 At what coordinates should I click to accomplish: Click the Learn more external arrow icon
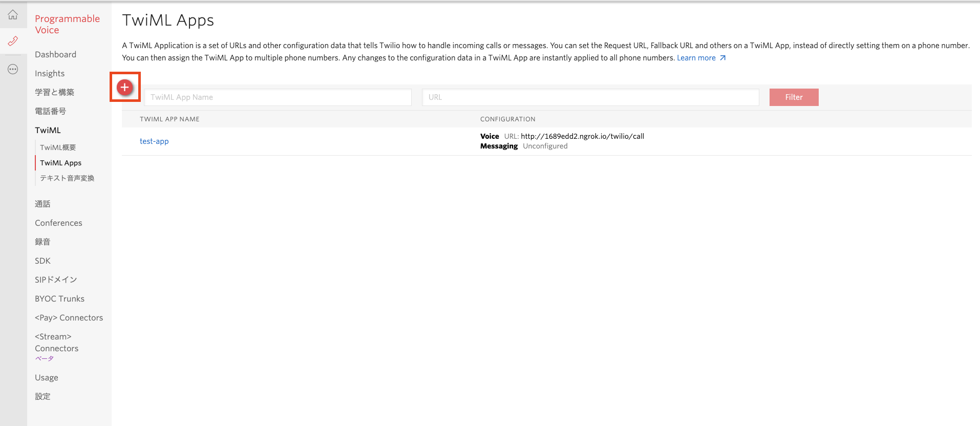pos(722,58)
